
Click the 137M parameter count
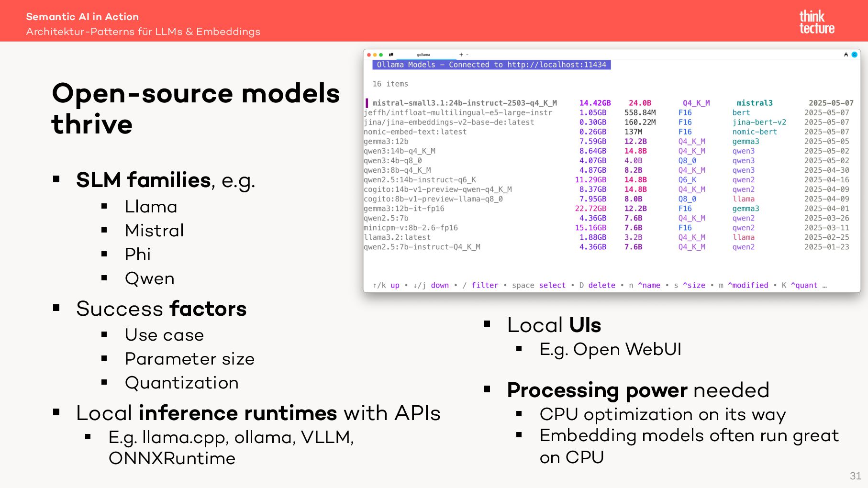click(x=633, y=132)
